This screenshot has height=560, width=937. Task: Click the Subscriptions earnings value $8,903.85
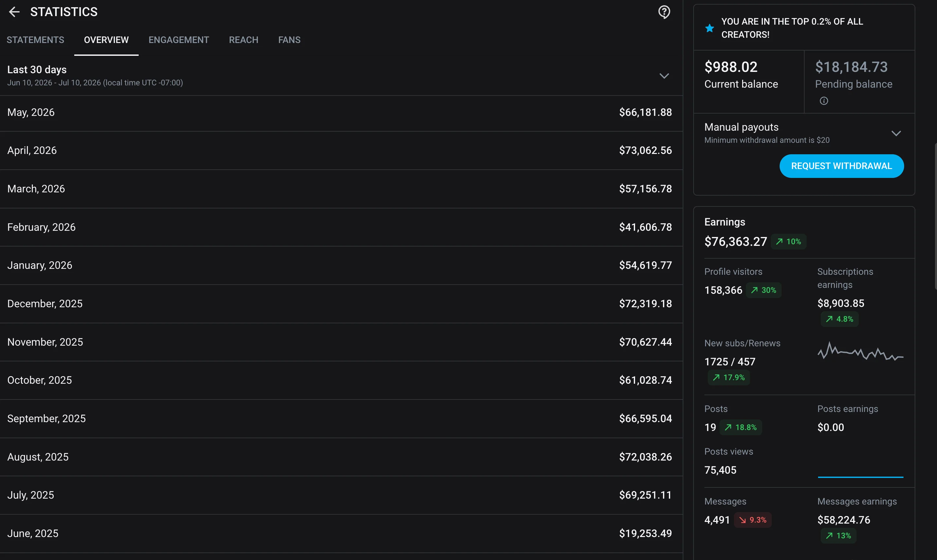point(841,303)
